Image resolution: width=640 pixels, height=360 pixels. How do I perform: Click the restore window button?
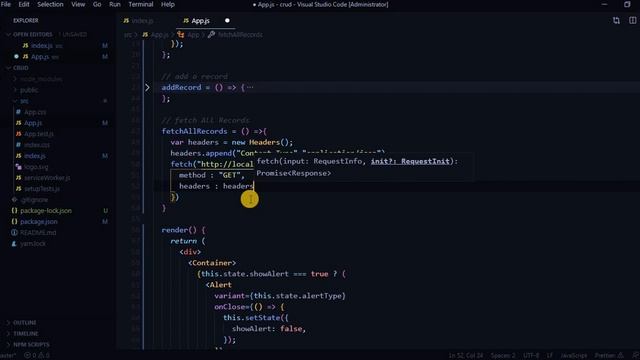coord(627,4)
